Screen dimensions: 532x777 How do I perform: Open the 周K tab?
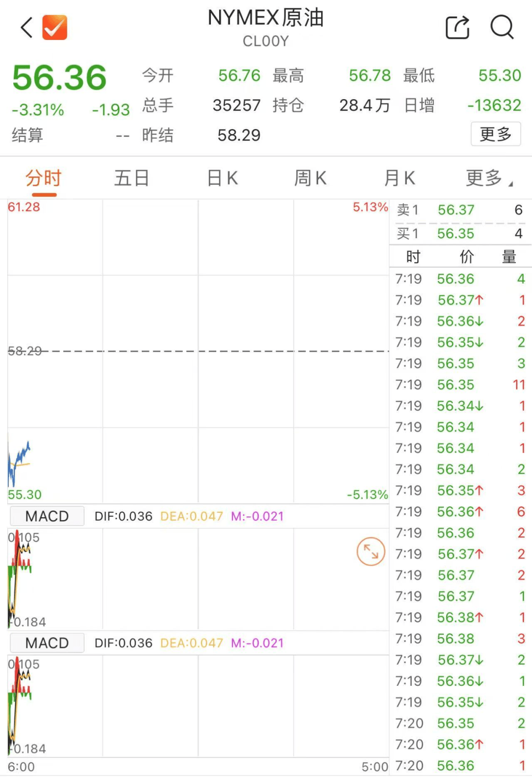pyautogui.click(x=310, y=178)
